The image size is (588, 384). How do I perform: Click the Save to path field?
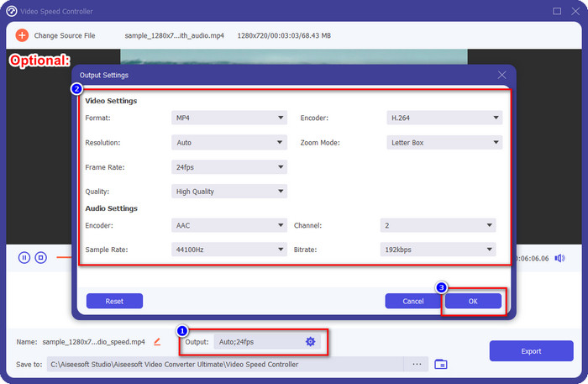(x=223, y=364)
